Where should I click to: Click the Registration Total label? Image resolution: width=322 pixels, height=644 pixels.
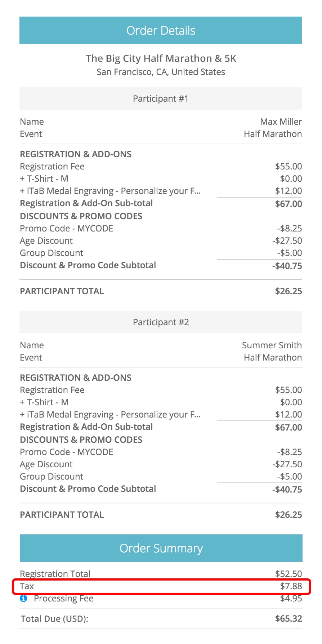[x=55, y=574]
